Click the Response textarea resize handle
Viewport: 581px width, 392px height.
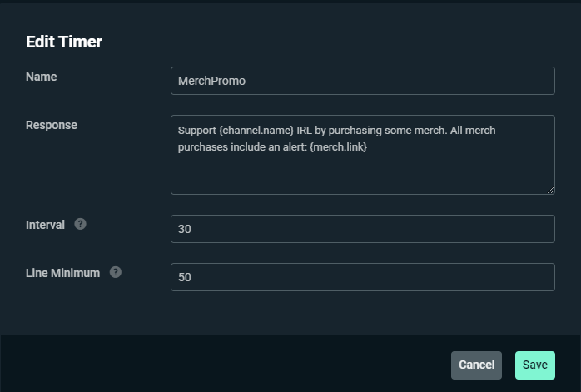[550, 190]
